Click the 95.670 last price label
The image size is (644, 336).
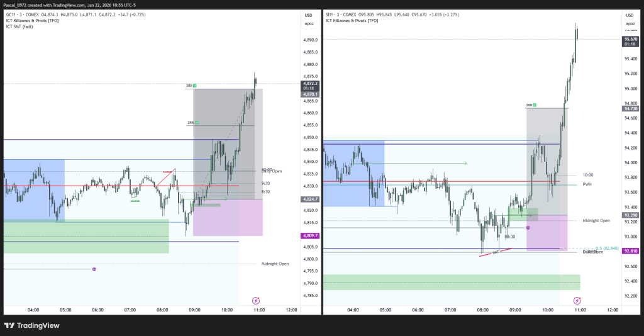[630, 40]
